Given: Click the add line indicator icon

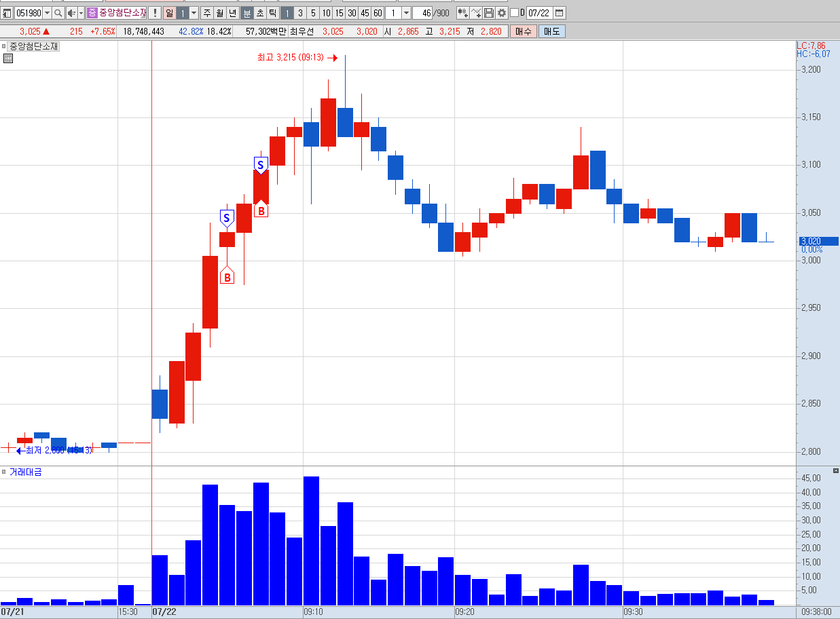Looking at the screenshot, I should 475,13.
